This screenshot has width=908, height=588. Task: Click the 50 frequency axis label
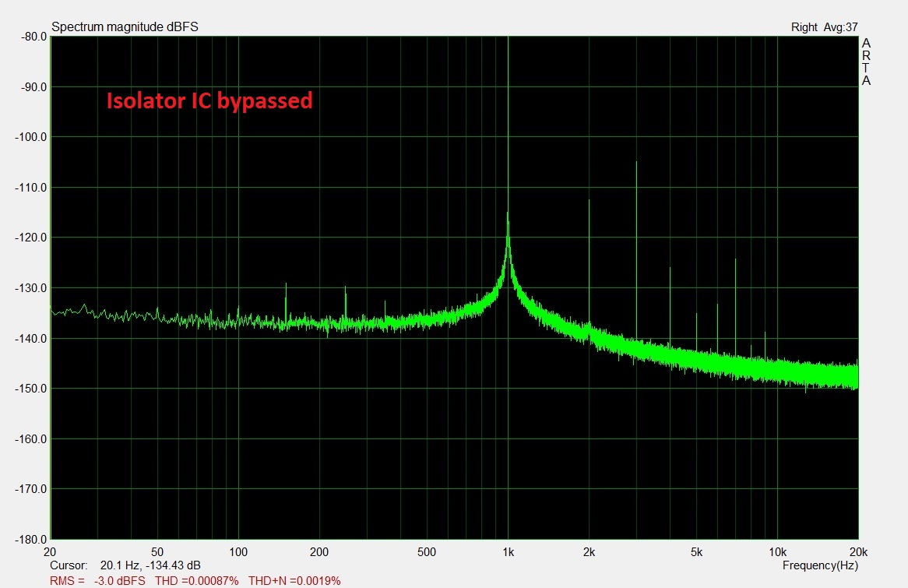pos(157,552)
